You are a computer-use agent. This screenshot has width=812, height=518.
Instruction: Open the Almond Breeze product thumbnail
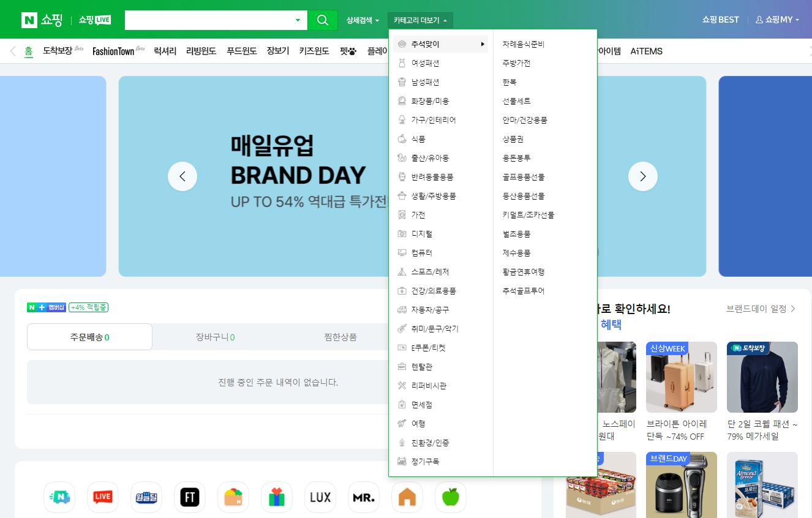762,485
